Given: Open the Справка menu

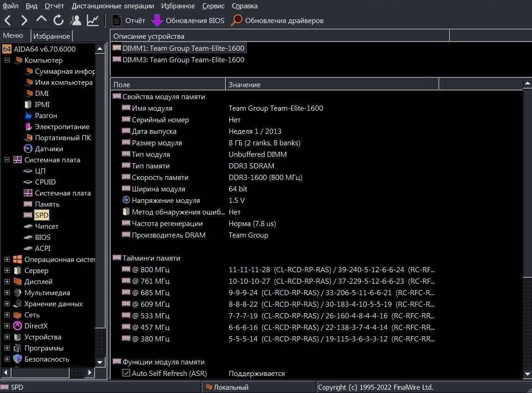Looking at the screenshot, I should coord(245,6).
